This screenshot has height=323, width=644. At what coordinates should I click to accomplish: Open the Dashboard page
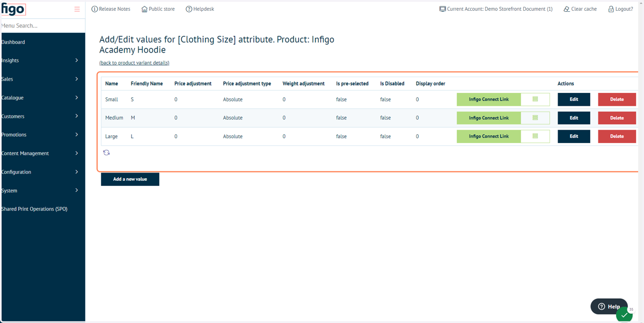click(x=13, y=42)
